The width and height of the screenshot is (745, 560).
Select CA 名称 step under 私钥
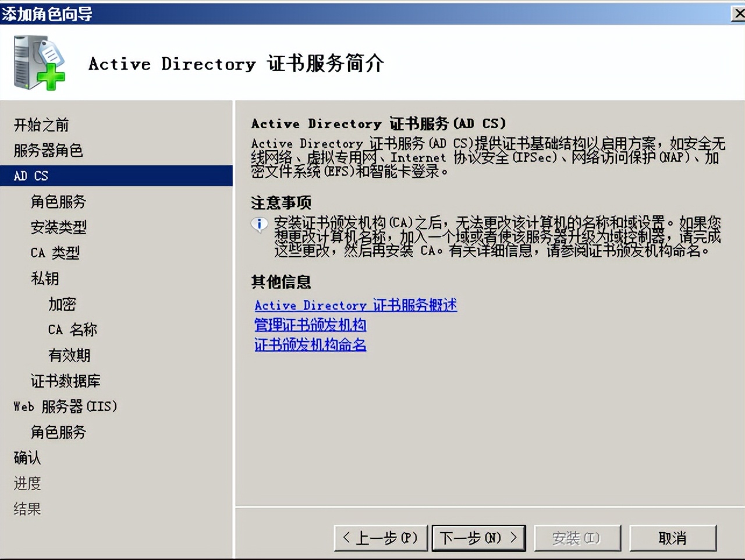[x=71, y=329]
